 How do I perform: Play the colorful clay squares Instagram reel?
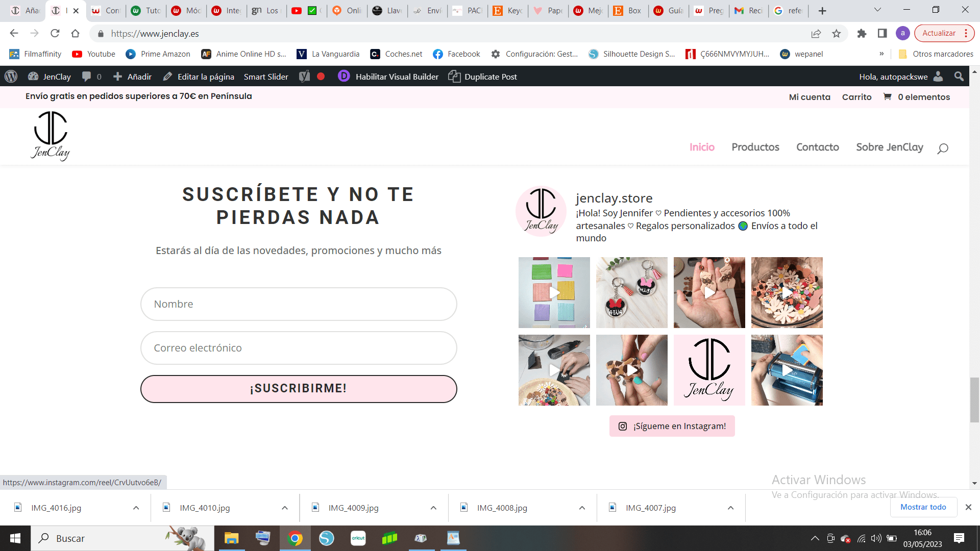pyautogui.click(x=554, y=292)
